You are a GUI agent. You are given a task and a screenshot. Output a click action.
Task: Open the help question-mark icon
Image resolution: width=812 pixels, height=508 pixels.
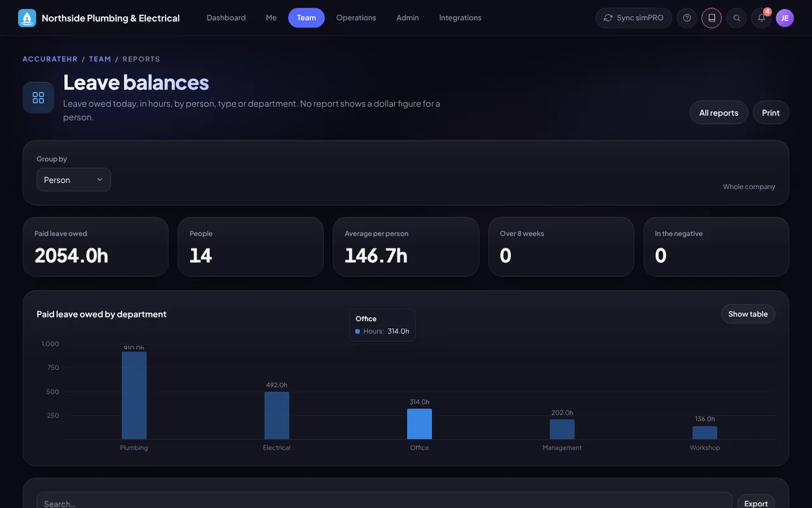(x=687, y=18)
